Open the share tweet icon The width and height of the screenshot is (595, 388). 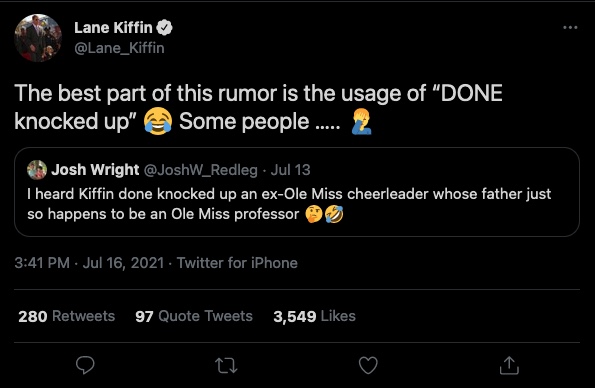[x=509, y=365]
